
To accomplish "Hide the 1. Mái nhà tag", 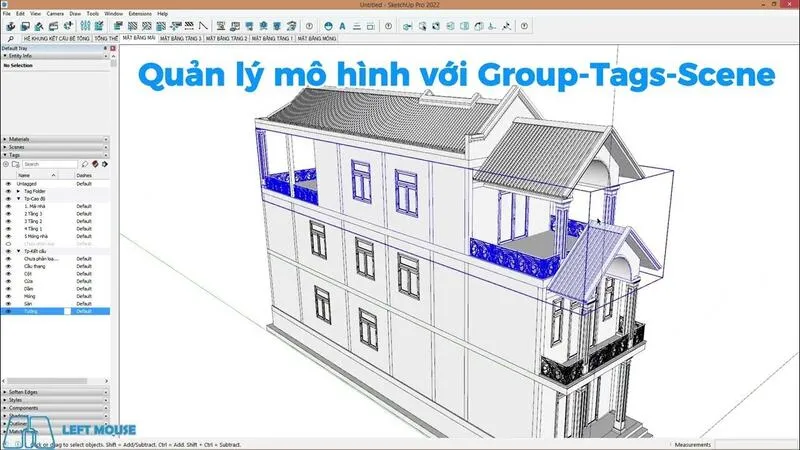I will pos(8,206).
